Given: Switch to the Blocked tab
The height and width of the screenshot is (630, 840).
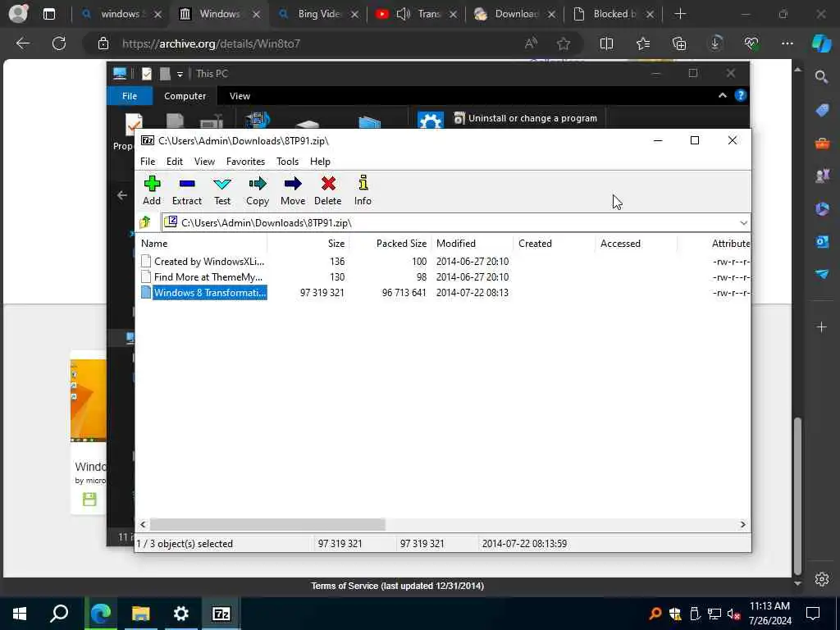Looking at the screenshot, I should pos(614,14).
